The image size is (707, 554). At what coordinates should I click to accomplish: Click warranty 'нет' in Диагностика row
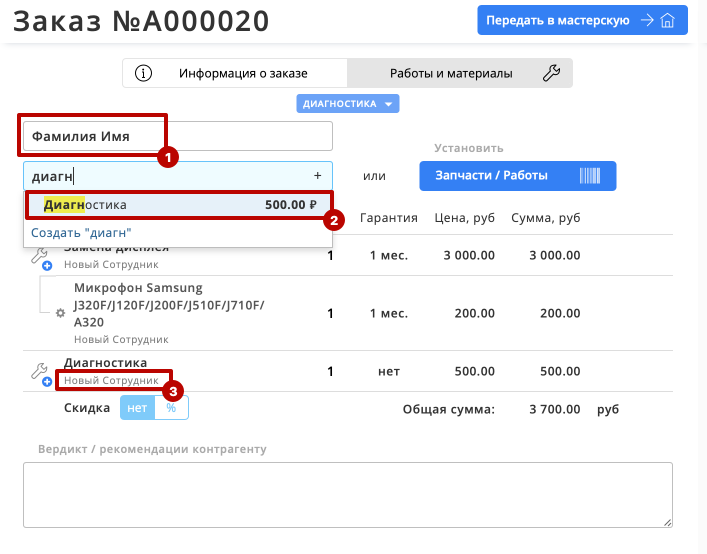(389, 371)
